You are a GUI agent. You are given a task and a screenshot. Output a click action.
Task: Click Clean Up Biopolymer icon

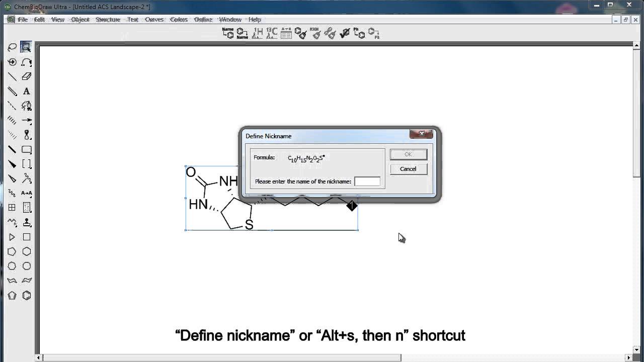tap(330, 33)
